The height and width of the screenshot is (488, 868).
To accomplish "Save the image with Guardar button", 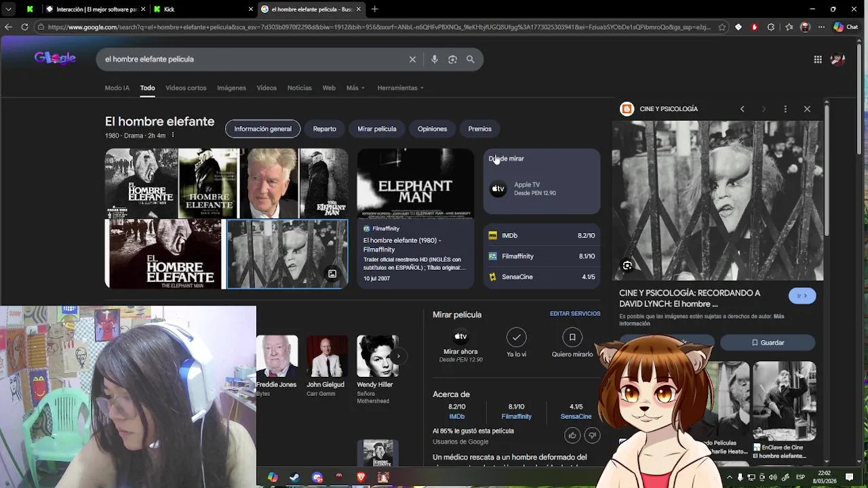I will point(768,343).
